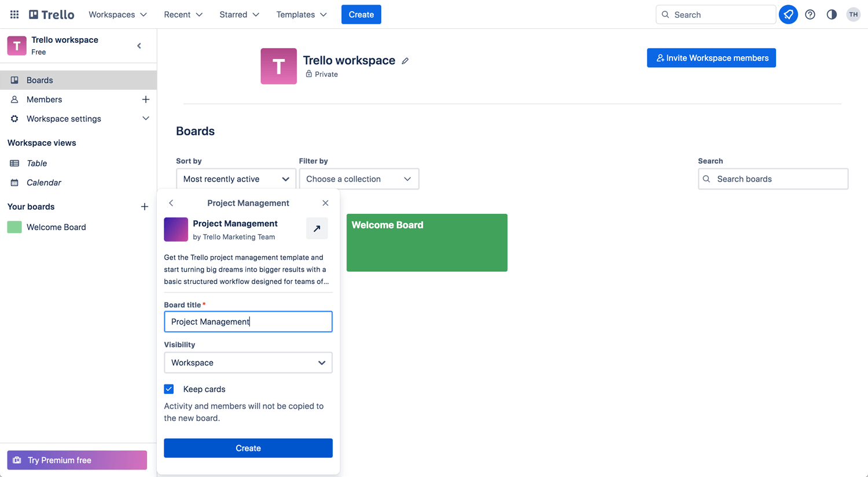Open the Workspaces menu
The image size is (868, 477).
(x=117, y=14)
